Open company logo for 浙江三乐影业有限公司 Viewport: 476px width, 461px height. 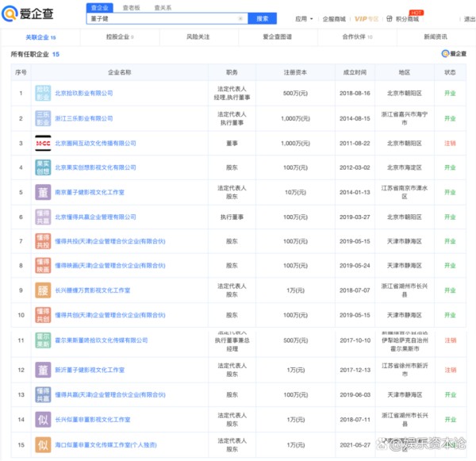tap(43, 118)
